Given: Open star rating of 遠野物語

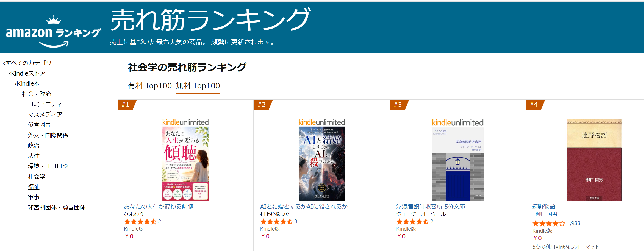Looking at the screenshot, I should [549, 223].
